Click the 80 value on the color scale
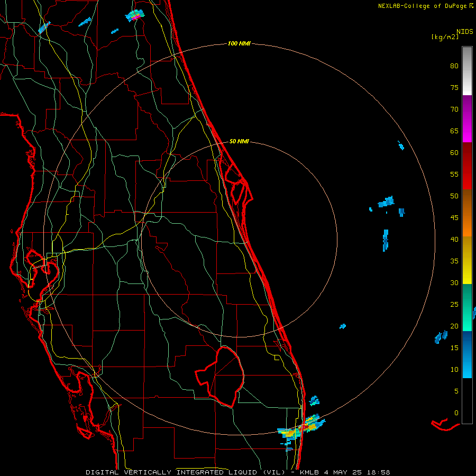This screenshot has height=476, width=476. [454, 66]
